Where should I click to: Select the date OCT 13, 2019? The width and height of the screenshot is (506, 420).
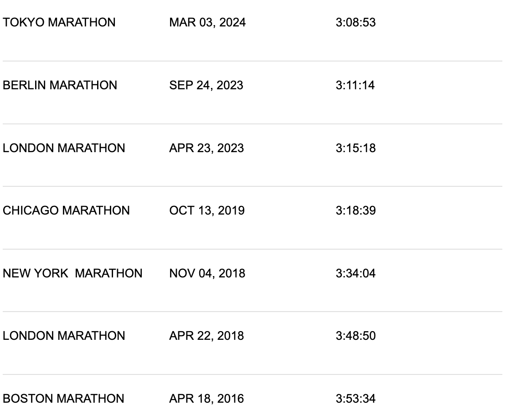[207, 210]
